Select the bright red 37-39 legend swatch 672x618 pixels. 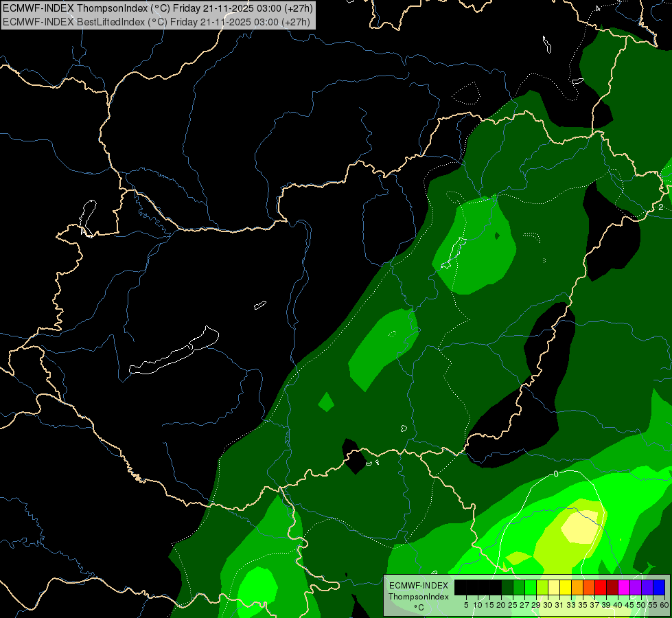coord(601,588)
